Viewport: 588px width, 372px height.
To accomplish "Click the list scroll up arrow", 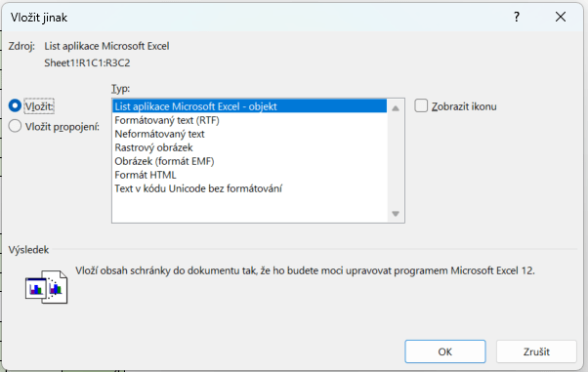I will click(x=396, y=108).
